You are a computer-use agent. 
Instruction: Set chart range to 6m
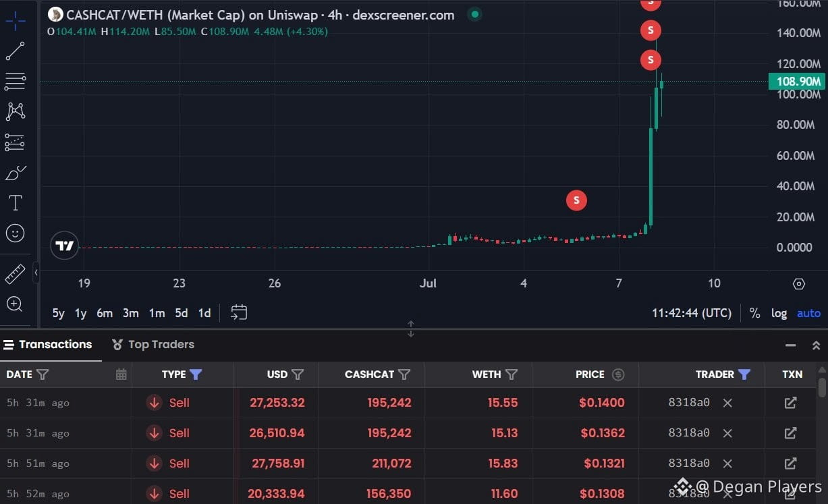click(x=105, y=313)
